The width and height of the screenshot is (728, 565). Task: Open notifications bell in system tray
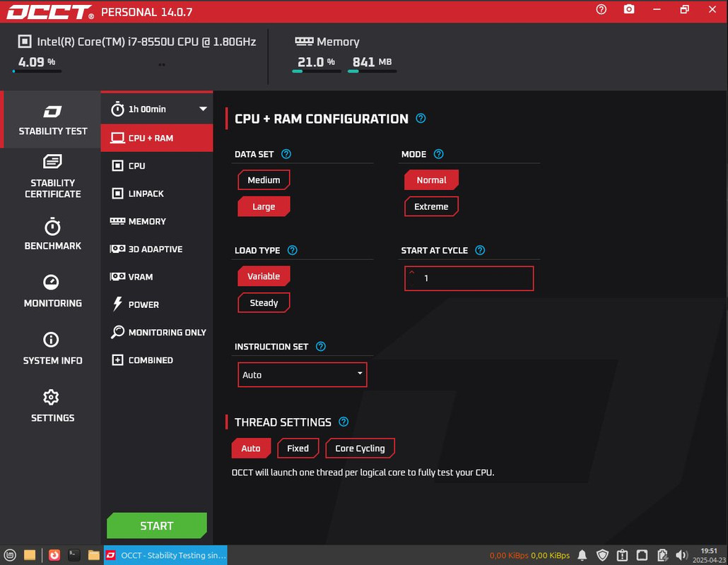[x=582, y=555]
